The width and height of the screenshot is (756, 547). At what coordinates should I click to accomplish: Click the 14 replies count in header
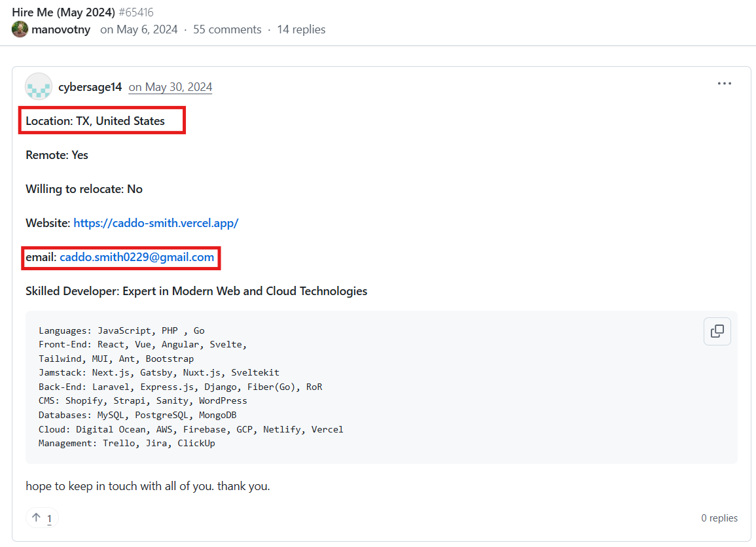pos(301,29)
